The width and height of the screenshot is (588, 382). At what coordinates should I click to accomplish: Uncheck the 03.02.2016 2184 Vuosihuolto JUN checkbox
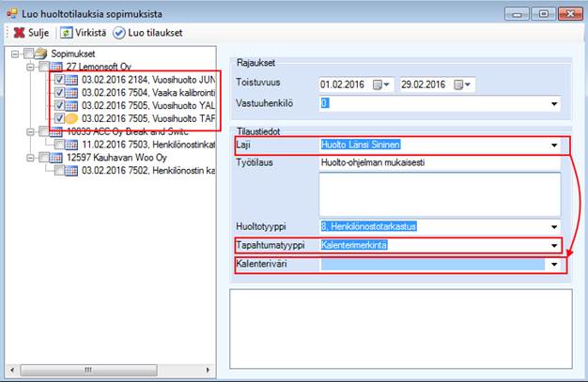[x=60, y=81]
